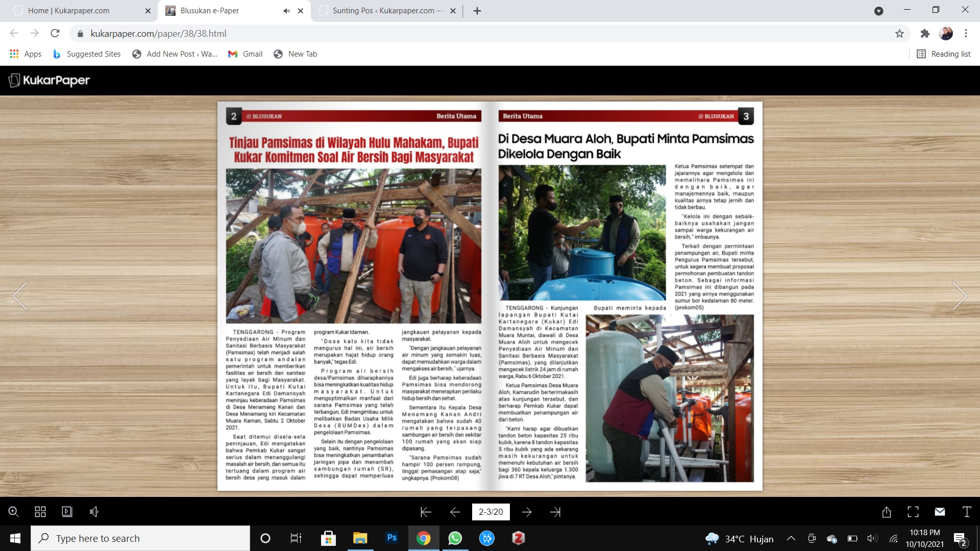Edit the page number field showing 2-3/20

click(x=491, y=512)
